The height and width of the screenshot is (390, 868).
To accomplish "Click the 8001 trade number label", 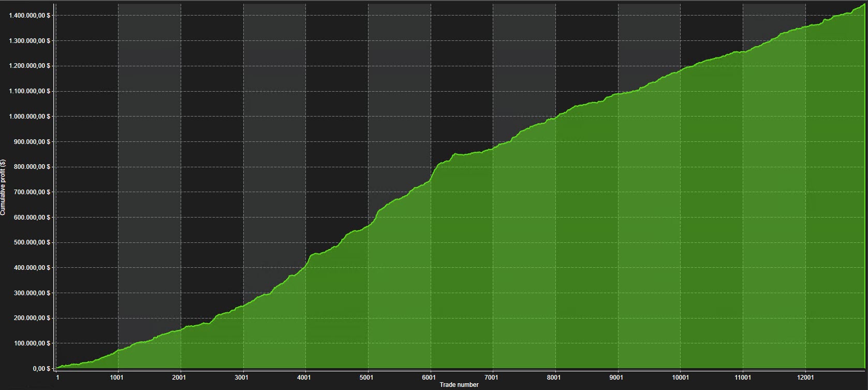I will 555,378.
